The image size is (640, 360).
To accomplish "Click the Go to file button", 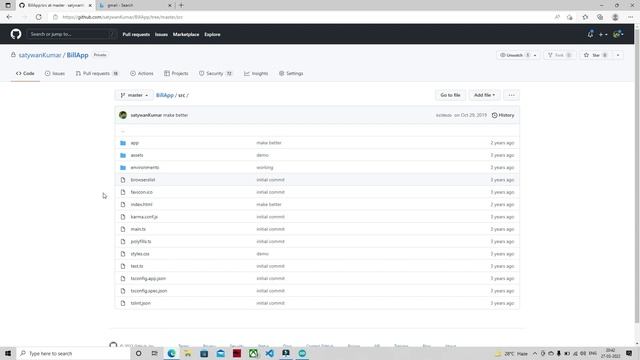I will pos(450,95).
